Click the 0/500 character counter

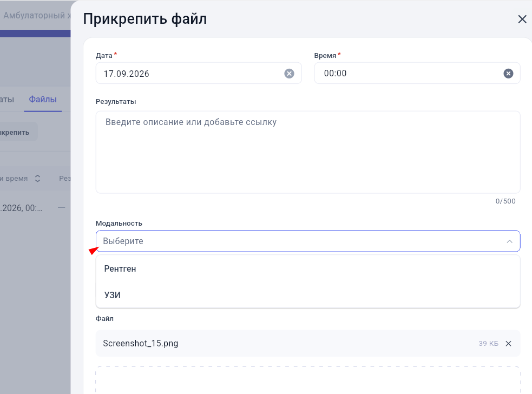(x=505, y=201)
